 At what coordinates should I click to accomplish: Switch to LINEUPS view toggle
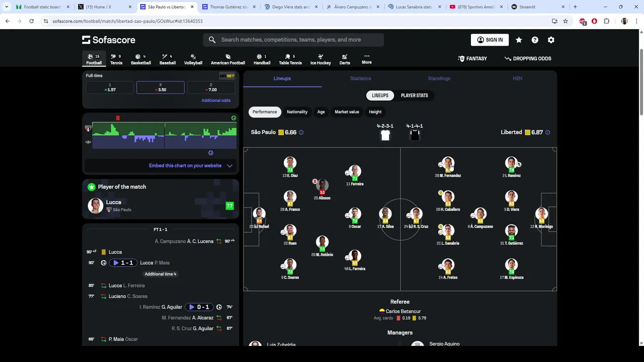pos(380,96)
